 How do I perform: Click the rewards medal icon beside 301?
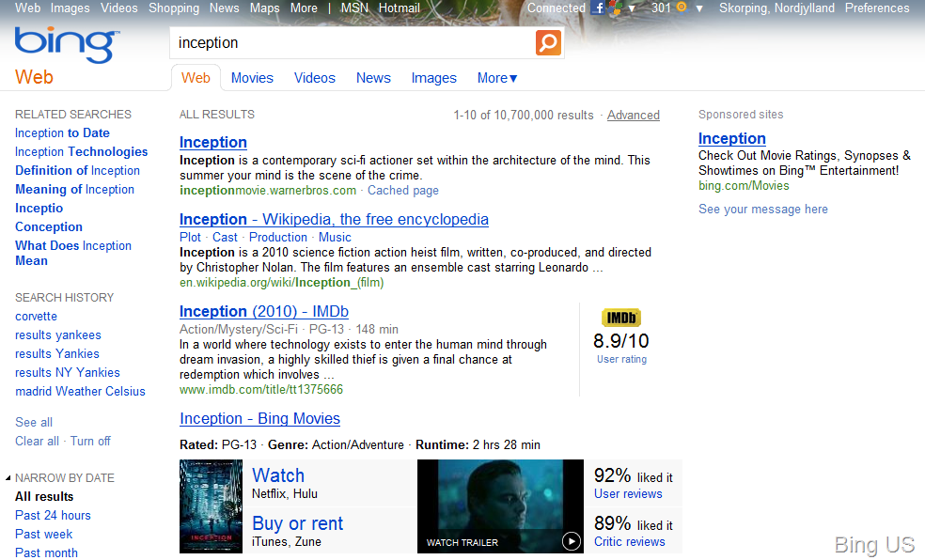pos(682,8)
